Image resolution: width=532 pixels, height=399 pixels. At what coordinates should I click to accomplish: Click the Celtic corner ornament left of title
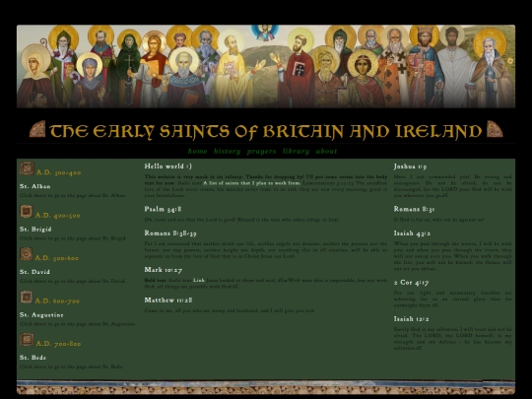[x=37, y=129]
